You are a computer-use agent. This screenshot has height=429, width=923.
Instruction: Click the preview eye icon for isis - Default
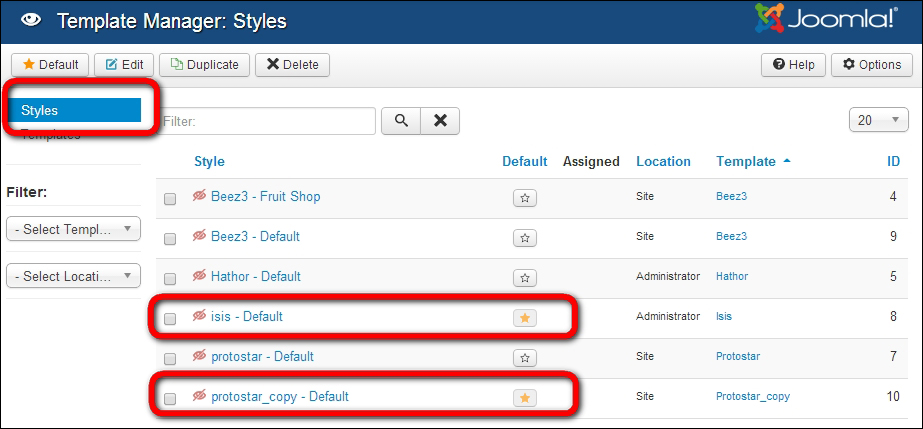200,316
